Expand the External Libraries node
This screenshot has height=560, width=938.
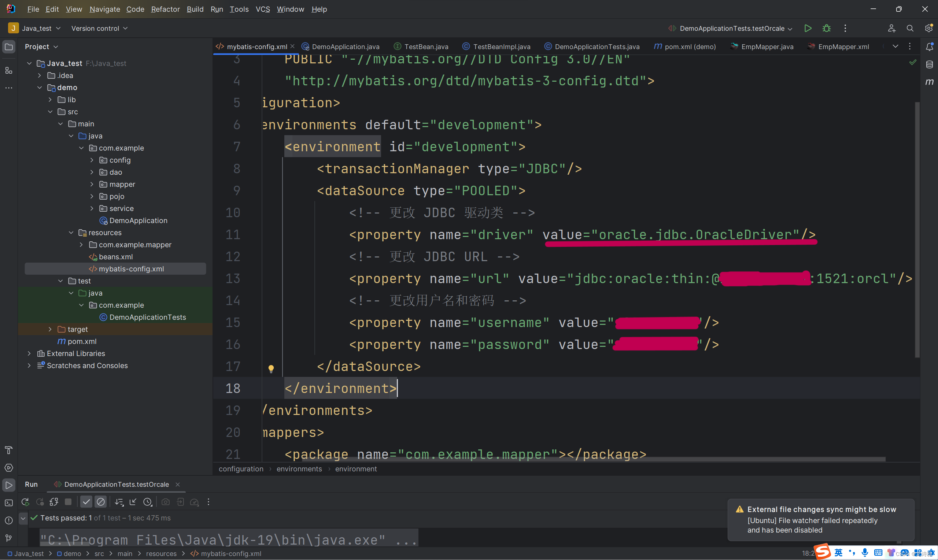(29, 353)
